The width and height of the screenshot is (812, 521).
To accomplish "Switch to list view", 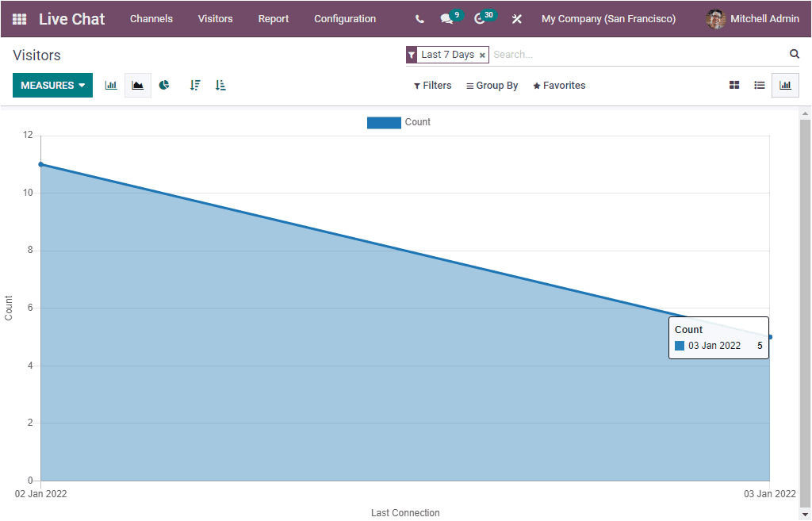I will coord(759,85).
